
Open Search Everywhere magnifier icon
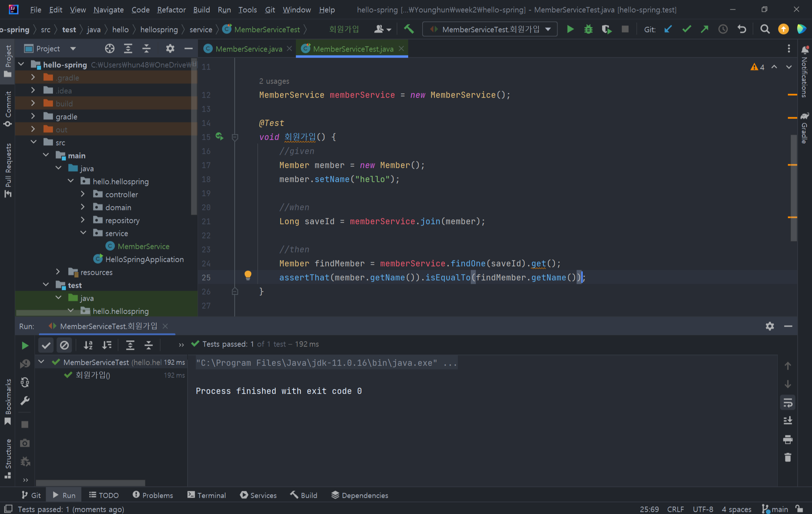click(765, 29)
